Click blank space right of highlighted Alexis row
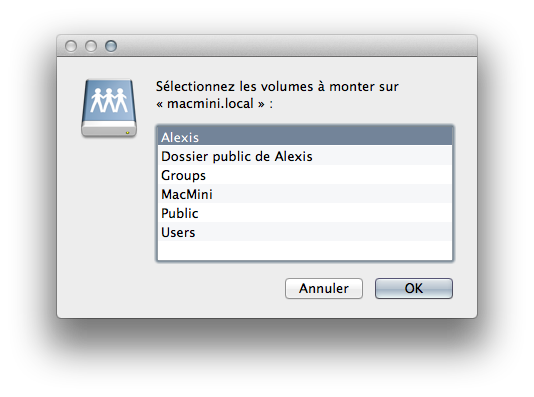The width and height of the screenshot is (534, 397). coord(325,137)
